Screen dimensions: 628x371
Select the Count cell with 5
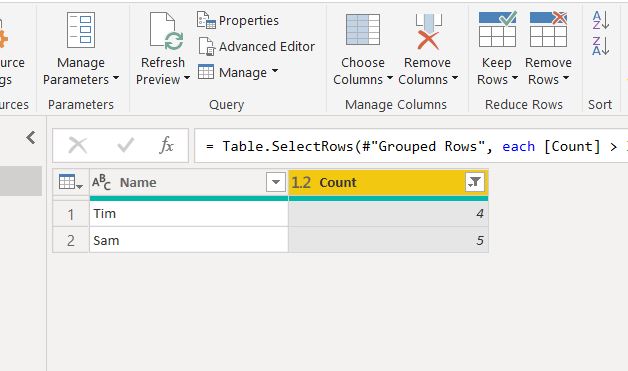(x=388, y=240)
